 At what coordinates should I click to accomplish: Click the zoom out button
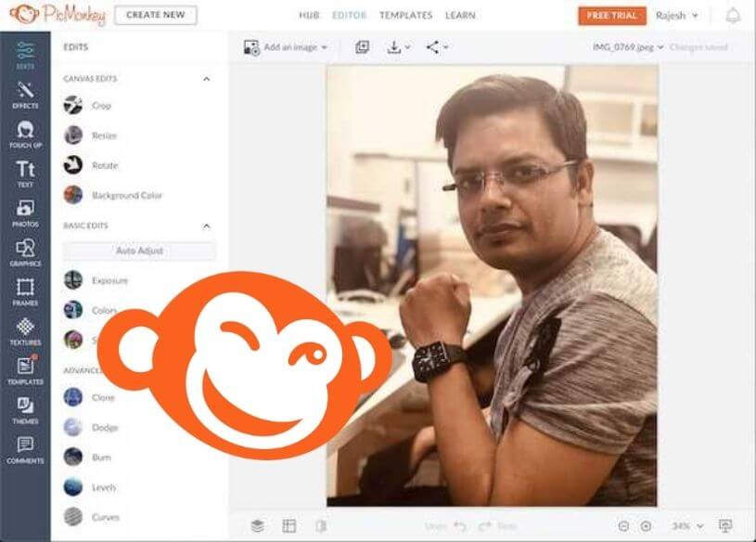click(x=624, y=526)
